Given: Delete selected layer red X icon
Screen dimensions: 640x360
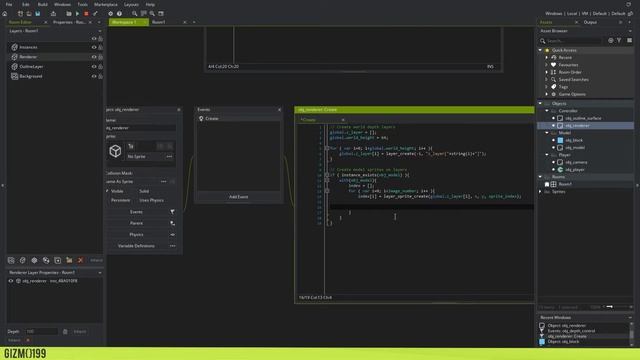Looking at the screenshot, I should click(x=80, y=260).
